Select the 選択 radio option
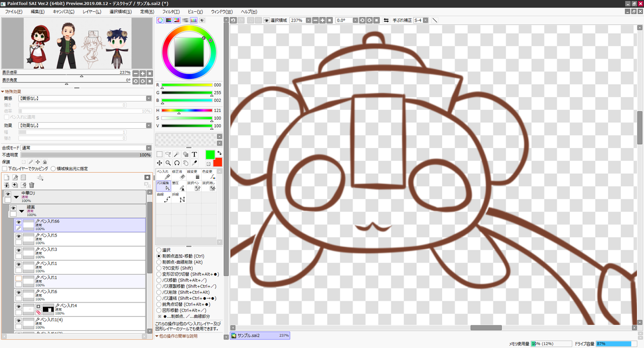This screenshot has width=644, height=348. tap(159, 250)
